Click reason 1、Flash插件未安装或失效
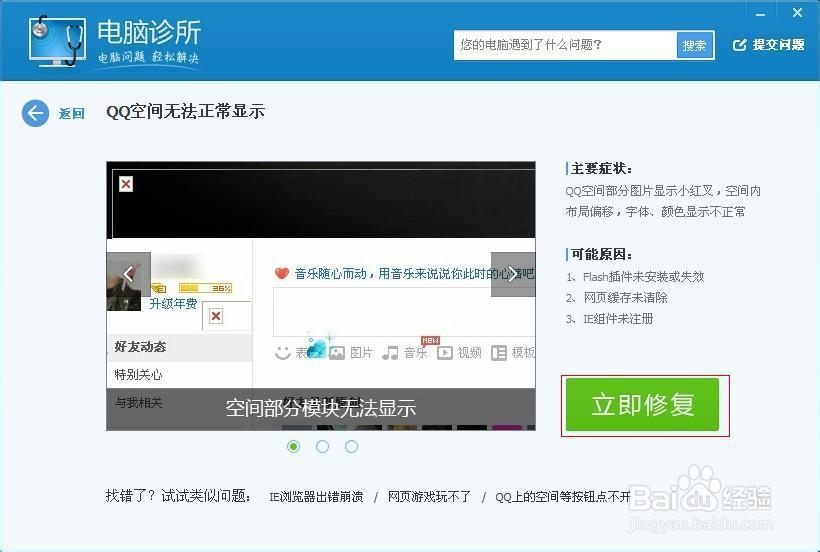The width and height of the screenshot is (820, 552). coord(635,277)
